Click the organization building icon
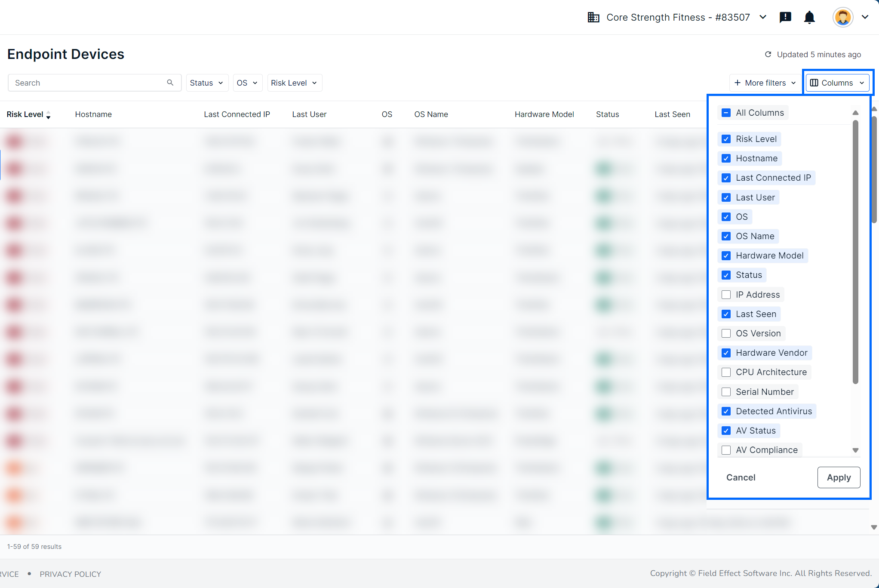The width and height of the screenshot is (879, 588). coord(593,17)
